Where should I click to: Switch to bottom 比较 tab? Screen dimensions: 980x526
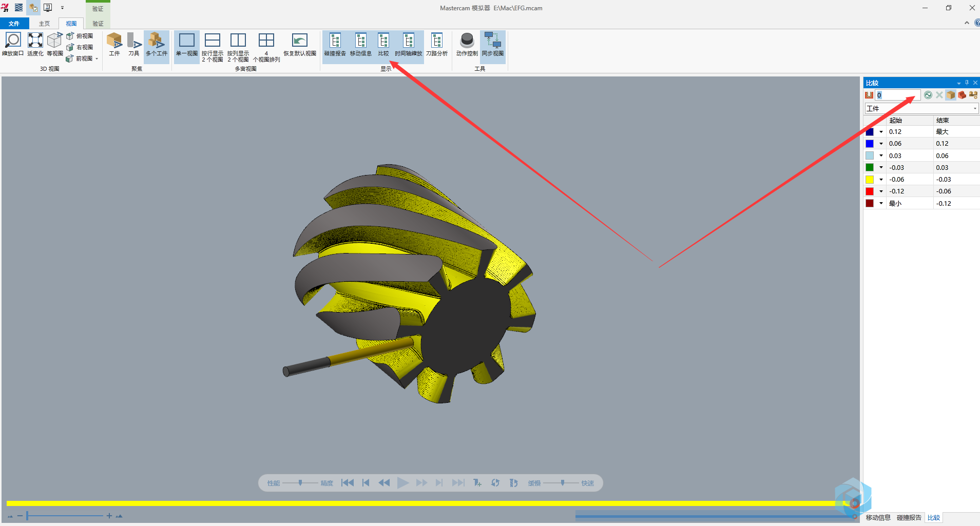(934, 518)
